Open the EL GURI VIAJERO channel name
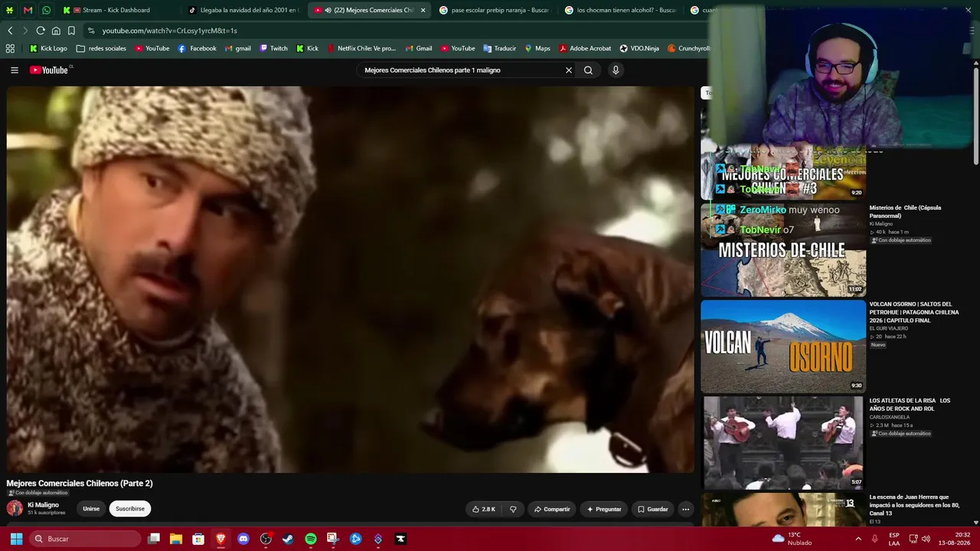This screenshot has width=980, height=551. pyautogui.click(x=889, y=328)
